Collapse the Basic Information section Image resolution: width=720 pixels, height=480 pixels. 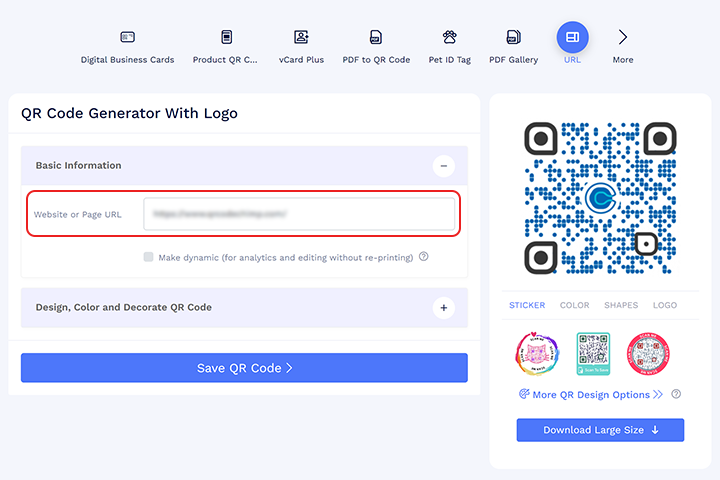click(x=444, y=166)
